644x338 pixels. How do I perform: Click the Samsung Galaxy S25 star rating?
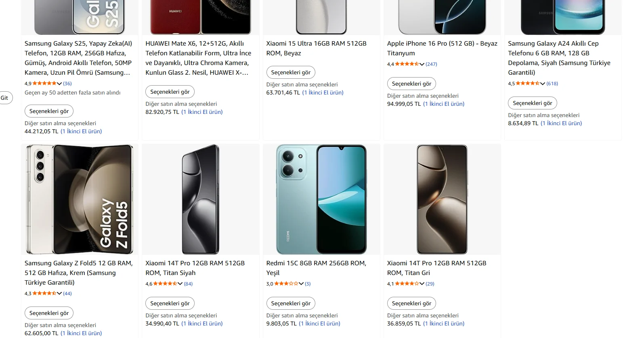[44, 84]
